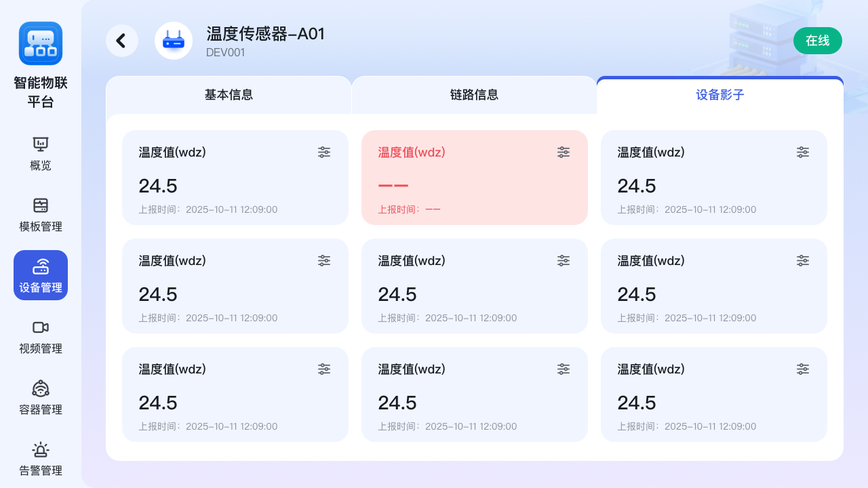Click the device sensor icon beside the title
The width and height of the screenshot is (868, 488).
pyautogui.click(x=174, y=41)
